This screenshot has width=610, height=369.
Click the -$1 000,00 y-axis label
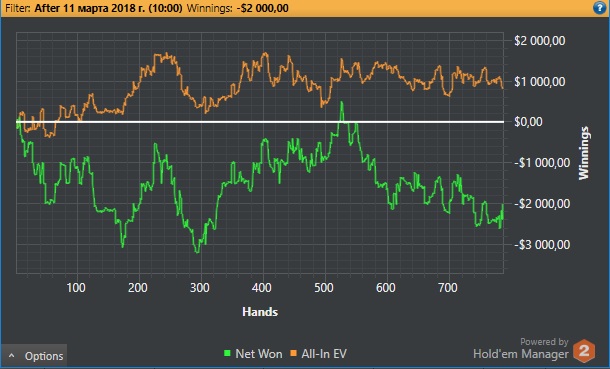pos(542,163)
